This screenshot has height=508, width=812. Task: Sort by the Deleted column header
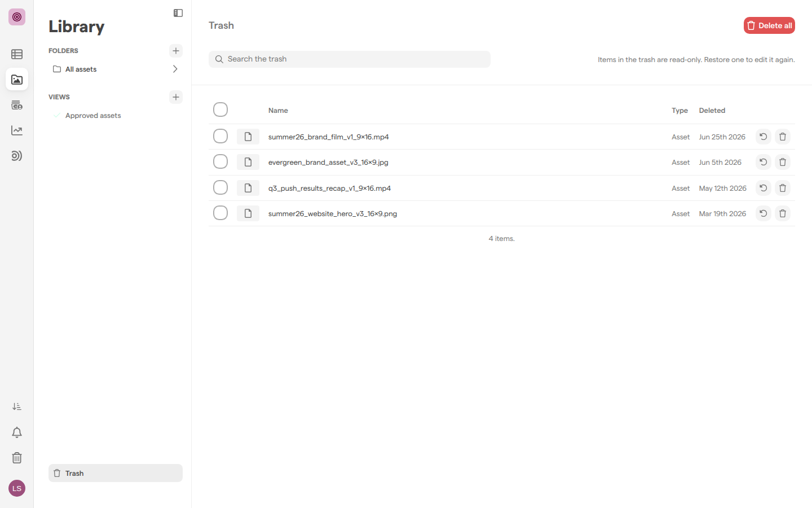coord(712,111)
